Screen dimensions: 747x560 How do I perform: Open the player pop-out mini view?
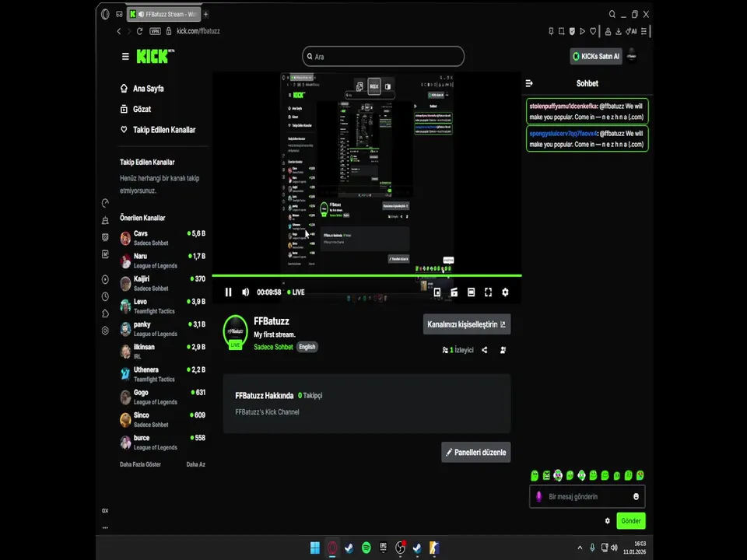(x=437, y=292)
